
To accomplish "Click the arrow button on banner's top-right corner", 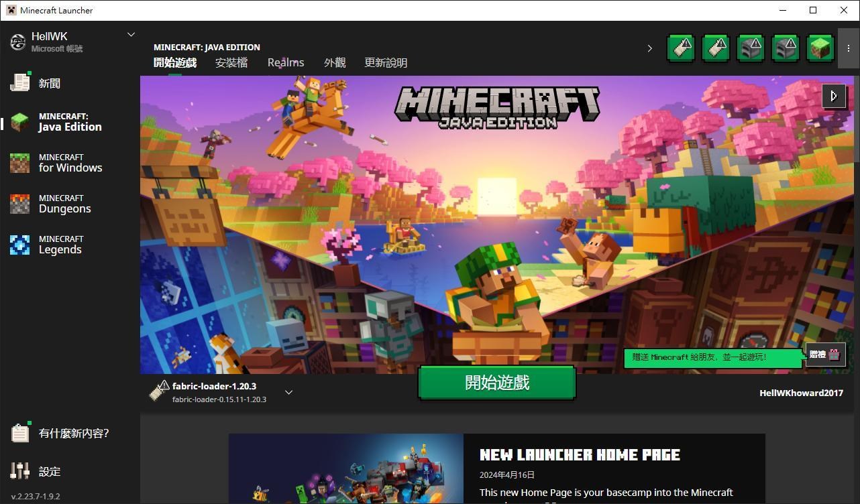I will click(x=834, y=96).
